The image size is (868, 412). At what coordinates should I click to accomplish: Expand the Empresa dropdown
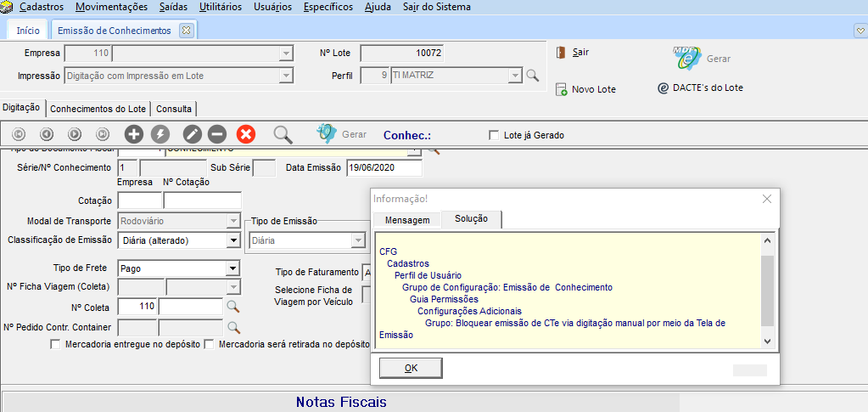tap(286, 54)
